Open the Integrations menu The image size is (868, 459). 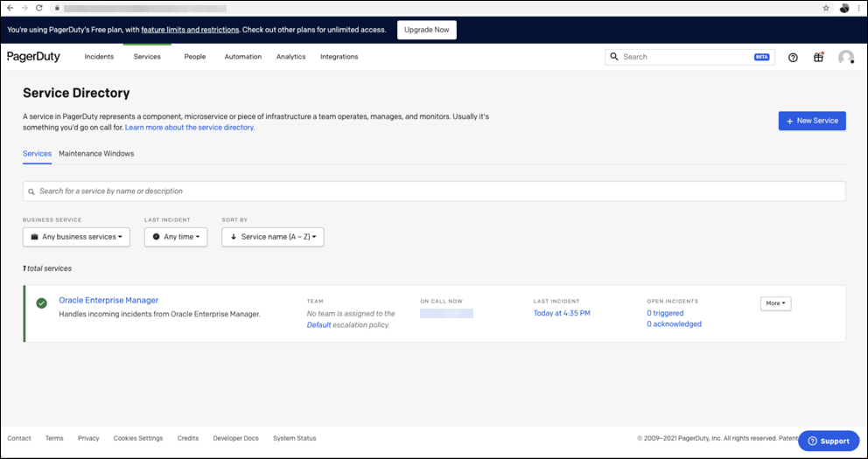pyautogui.click(x=339, y=57)
